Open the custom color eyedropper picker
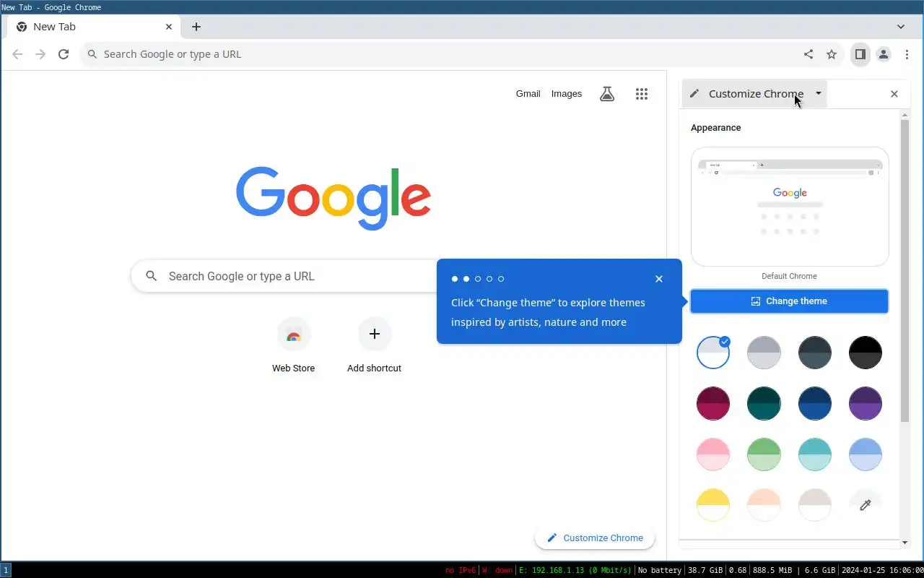 pyautogui.click(x=866, y=505)
